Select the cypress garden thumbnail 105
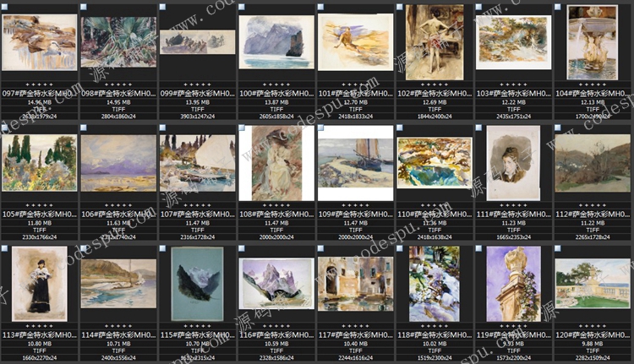634x364 pixels. pos(39,163)
